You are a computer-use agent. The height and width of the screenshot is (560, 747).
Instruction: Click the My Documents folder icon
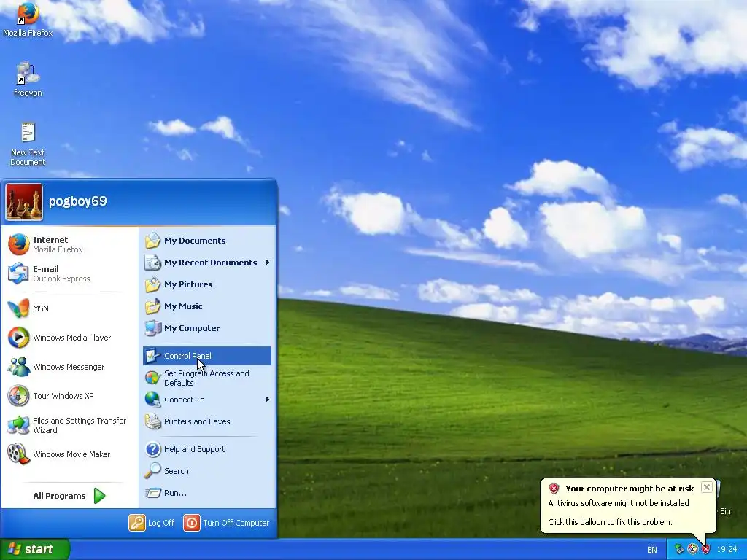click(153, 241)
